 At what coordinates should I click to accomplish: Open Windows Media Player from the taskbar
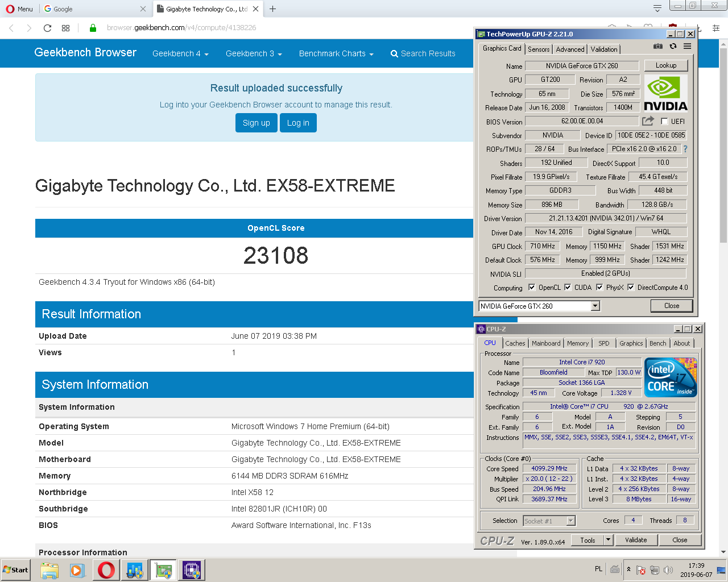[x=77, y=570]
